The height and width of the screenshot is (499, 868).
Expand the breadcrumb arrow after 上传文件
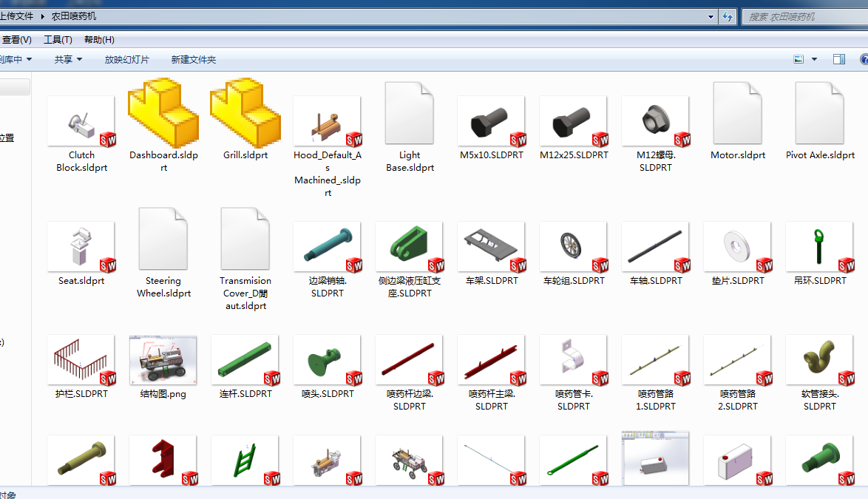(43, 16)
